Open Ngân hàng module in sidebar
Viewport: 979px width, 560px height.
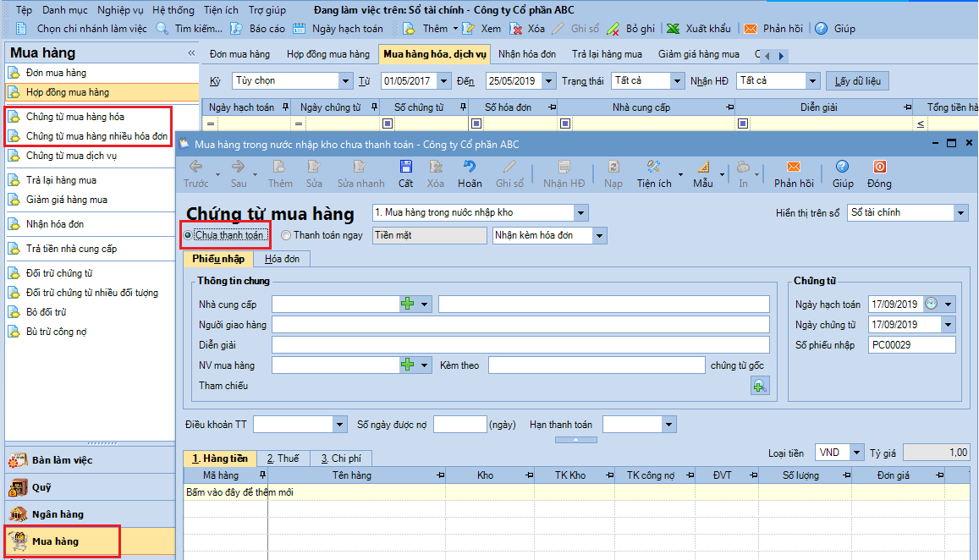point(90,514)
